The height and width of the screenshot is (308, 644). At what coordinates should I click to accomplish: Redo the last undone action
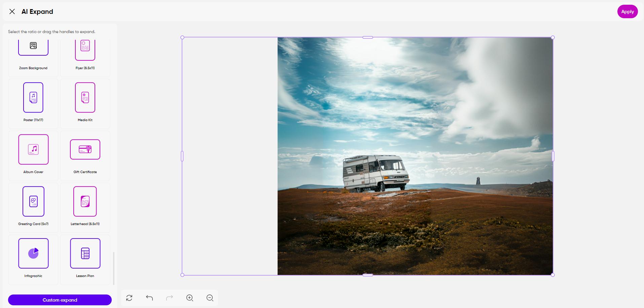click(x=170, y=298)
